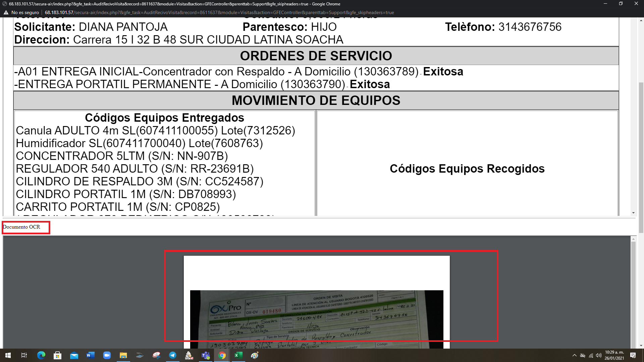Minimize the Chrome window

pyautogui.click(x=605, y=4)
